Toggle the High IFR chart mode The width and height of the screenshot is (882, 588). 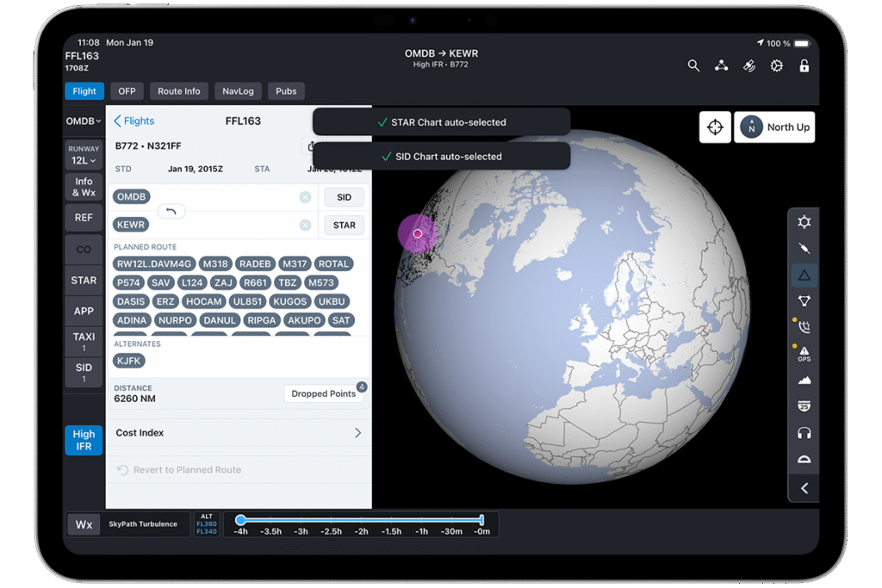coord(84,440)
